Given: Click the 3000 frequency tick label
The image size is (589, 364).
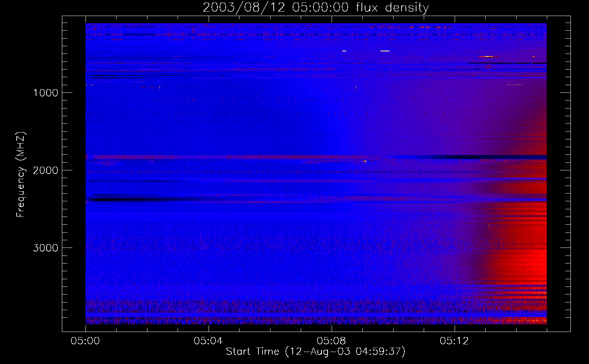Looking at the screenshot, I should [x=46, y=248].
